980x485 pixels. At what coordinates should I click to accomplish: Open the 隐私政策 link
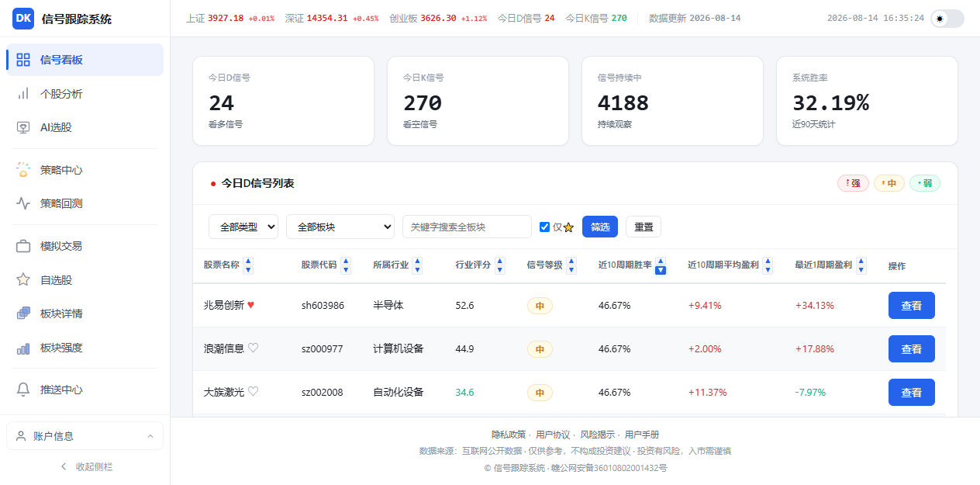(x=509, y=435)
